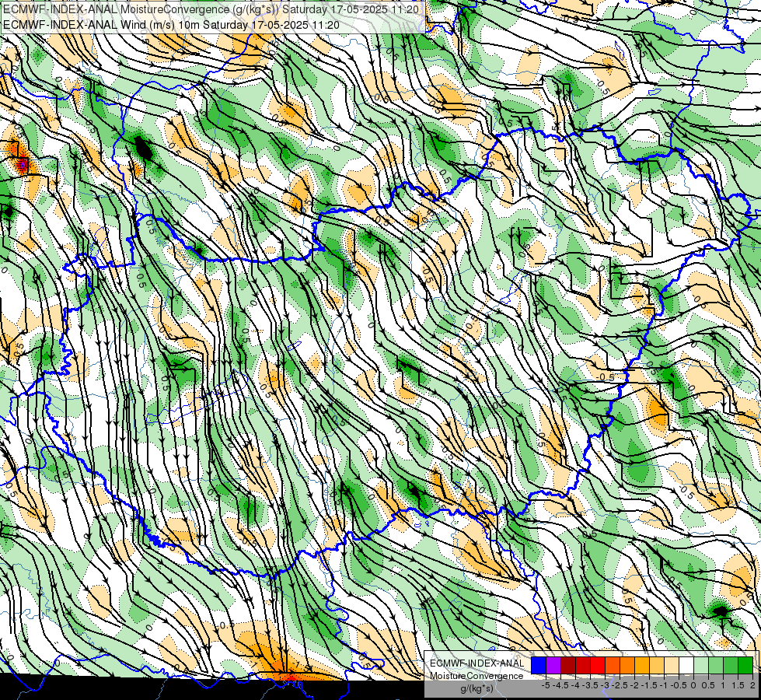Pick the dark maroon legend swatch
This screenshot has height=700, width=761.
click(x=568, y=665)
